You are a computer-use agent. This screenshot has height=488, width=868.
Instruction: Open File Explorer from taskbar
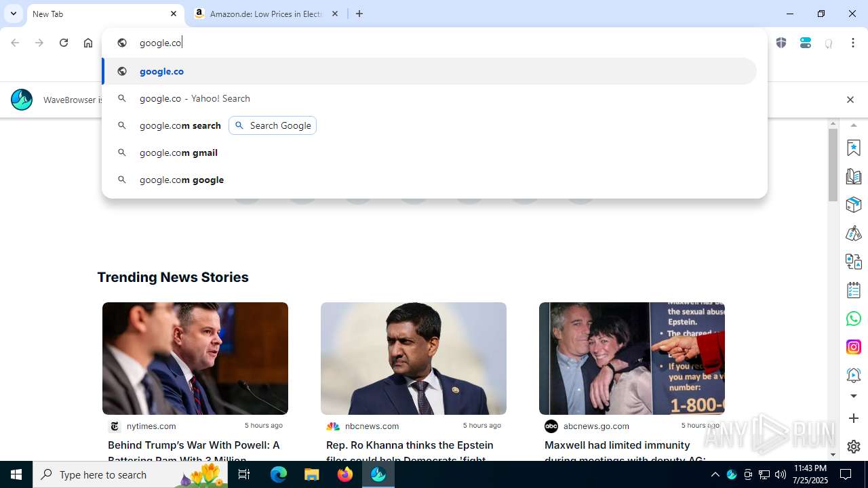312,474
